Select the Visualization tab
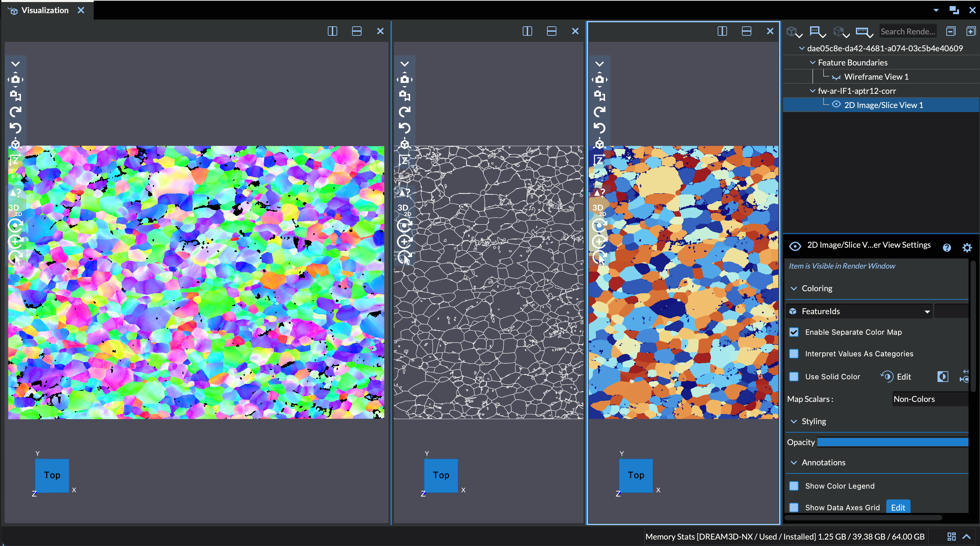Screen dimensions: 980x546 pos(45,10)
